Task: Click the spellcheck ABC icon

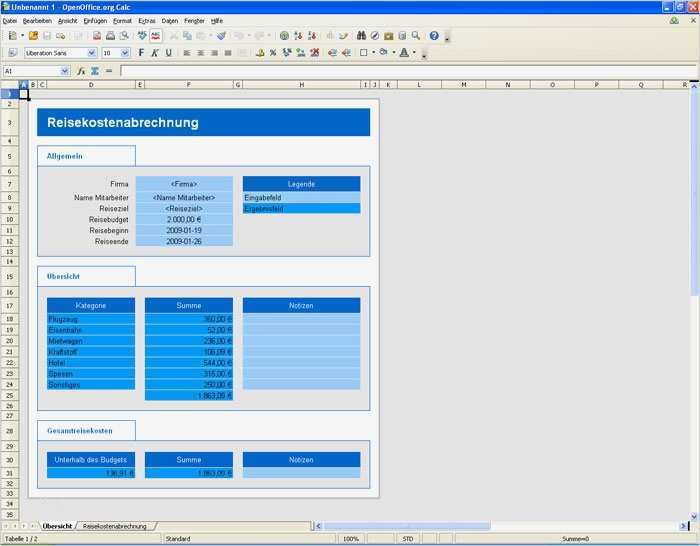Action: 155,35
